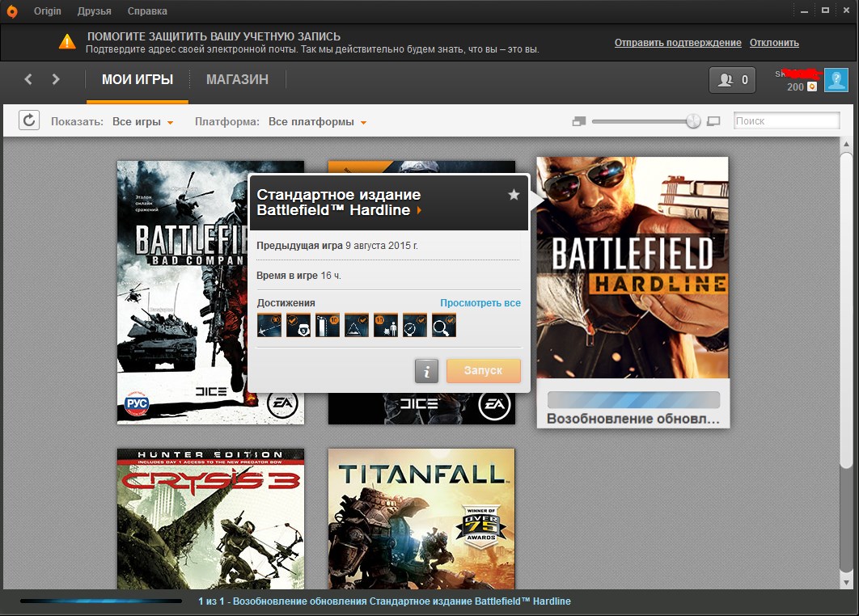
Task: Toggle the favorite star for Hardline
Action: coord(513,195)
